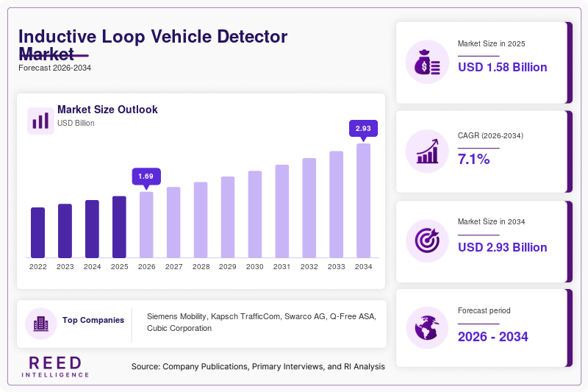Click the 2034 x-axis label
The height and width of the screenshot is (392, 588).
(363, 267)
